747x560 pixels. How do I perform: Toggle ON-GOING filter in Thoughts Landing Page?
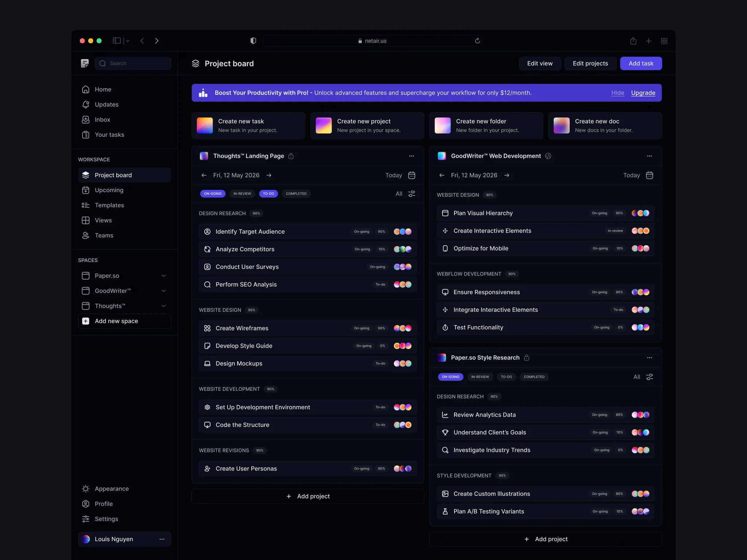213,194
